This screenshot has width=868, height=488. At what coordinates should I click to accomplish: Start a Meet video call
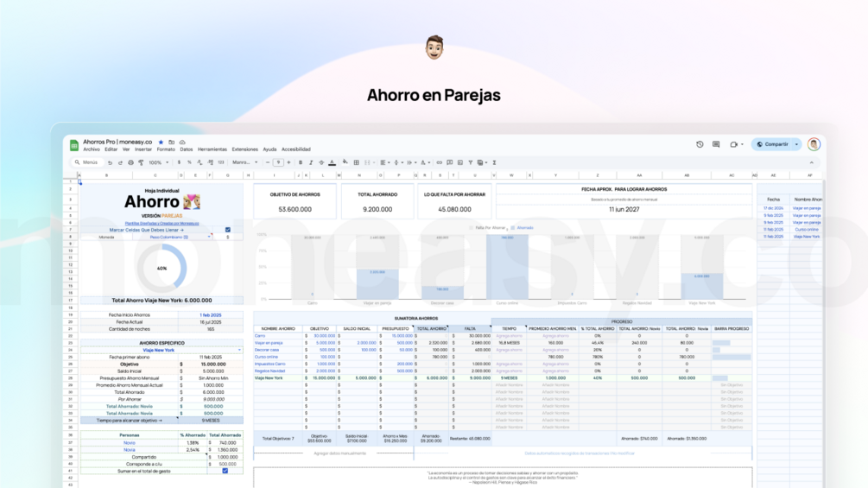[x=733, y=144]
